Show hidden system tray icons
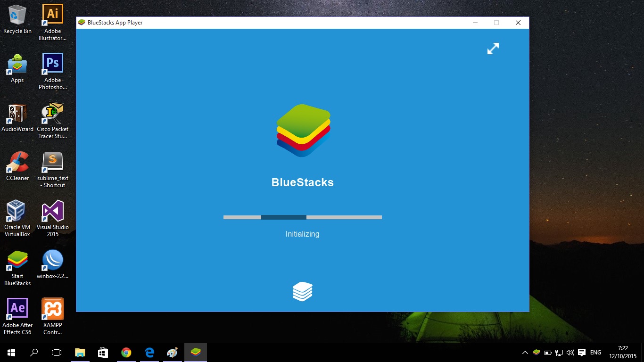Viewport: 644px width, 362px height. point(525,353)
